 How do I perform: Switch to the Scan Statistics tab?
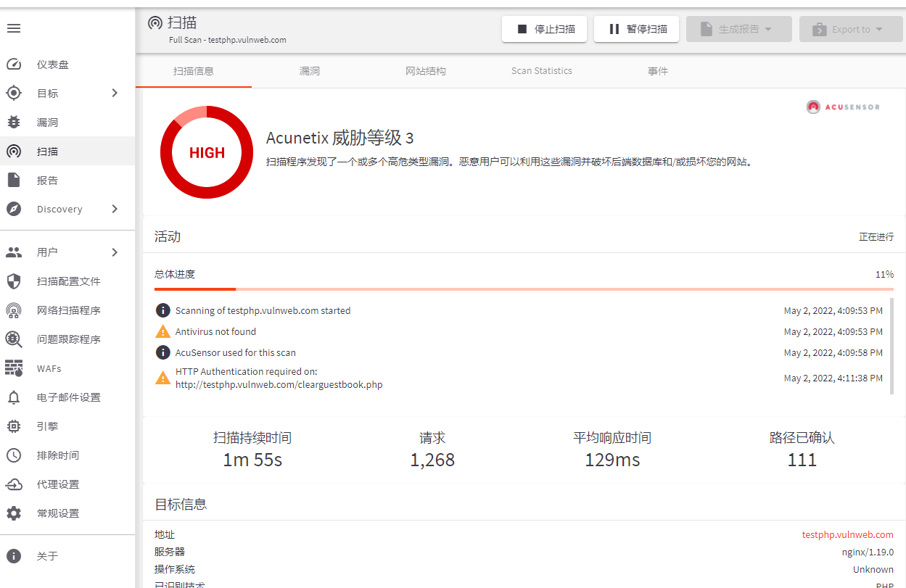coord(542,71)
